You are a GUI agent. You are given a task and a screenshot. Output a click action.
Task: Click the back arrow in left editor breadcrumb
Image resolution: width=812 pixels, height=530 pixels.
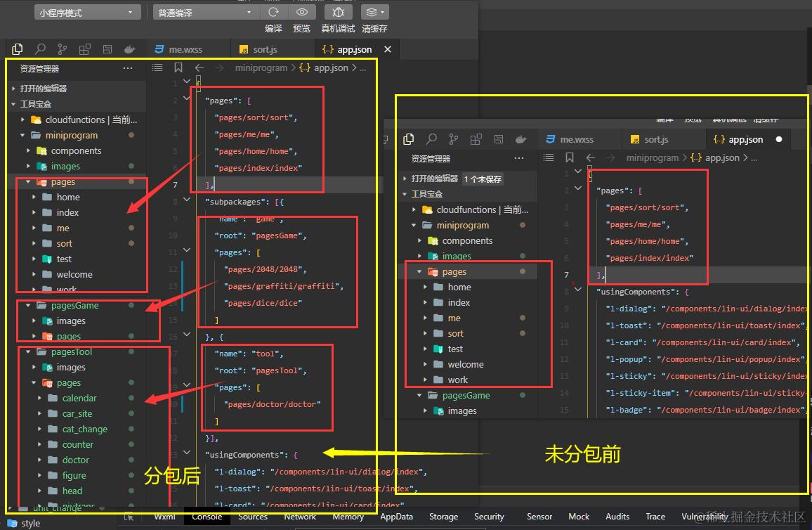(199, 68)
